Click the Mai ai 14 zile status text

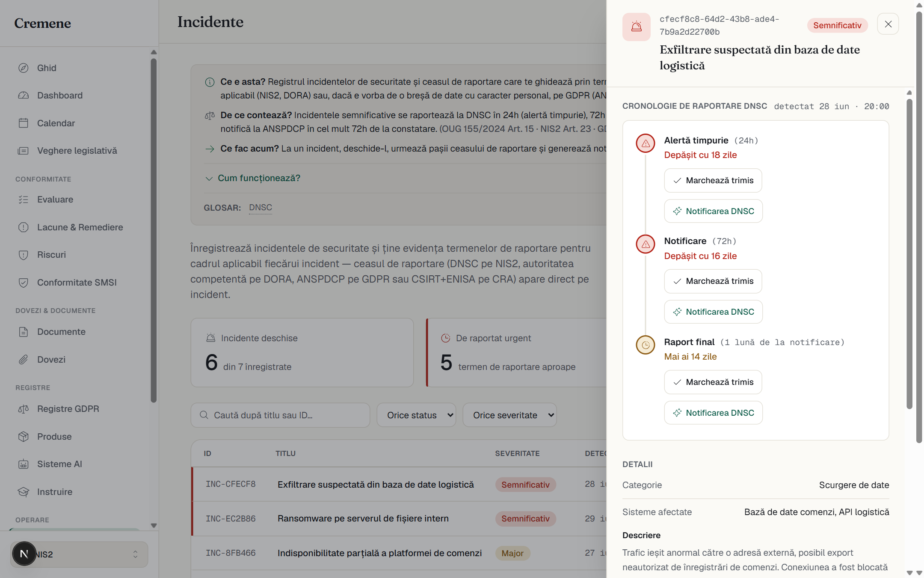[690, 357]
